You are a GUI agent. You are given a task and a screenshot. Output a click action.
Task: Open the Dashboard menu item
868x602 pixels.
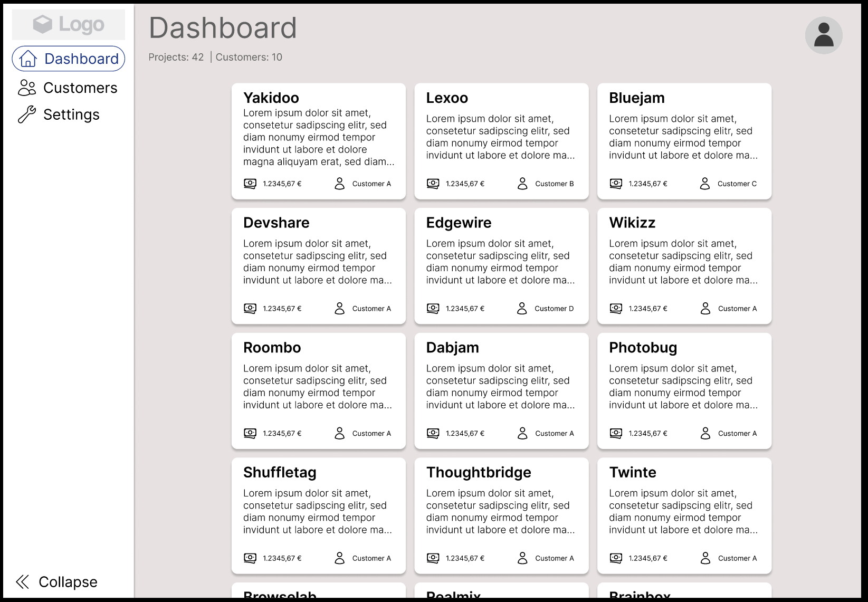click(69, 59)
